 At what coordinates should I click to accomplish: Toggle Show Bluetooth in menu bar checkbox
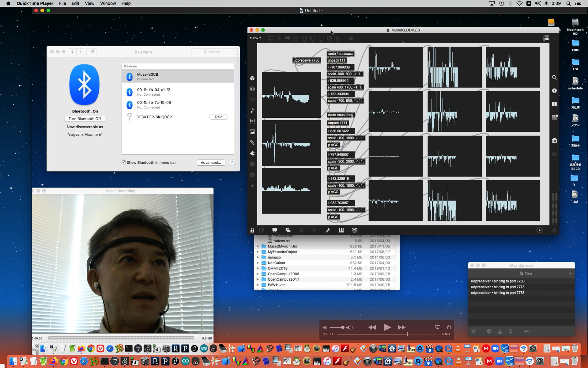point(124,163)
